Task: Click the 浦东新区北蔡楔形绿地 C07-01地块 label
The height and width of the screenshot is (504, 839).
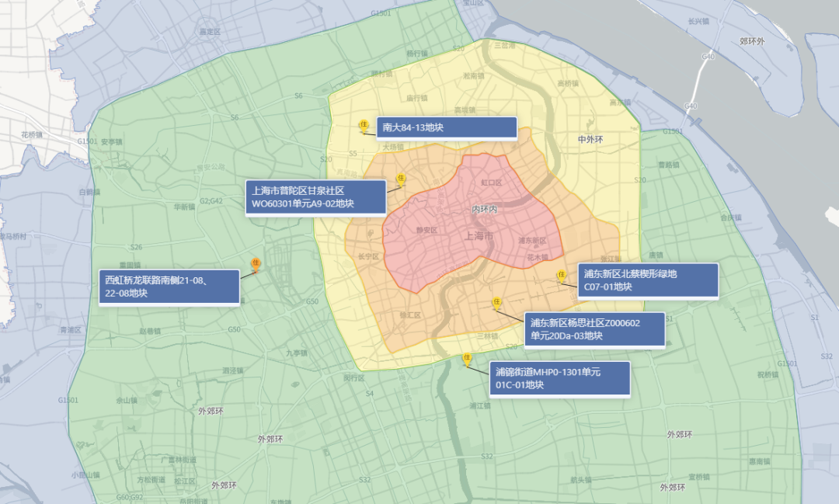Action: point(648,280)
